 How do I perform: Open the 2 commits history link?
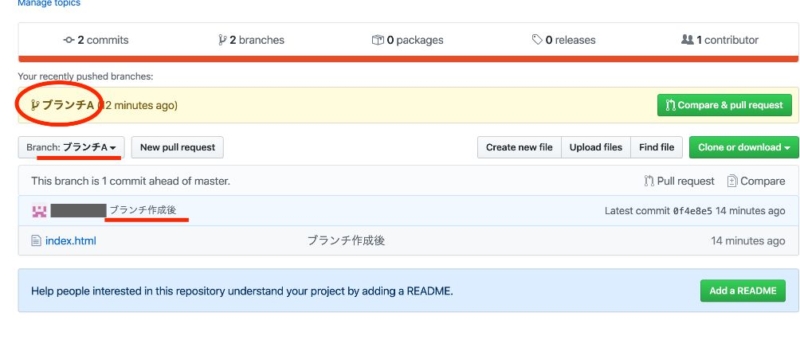tap(96, 40)
